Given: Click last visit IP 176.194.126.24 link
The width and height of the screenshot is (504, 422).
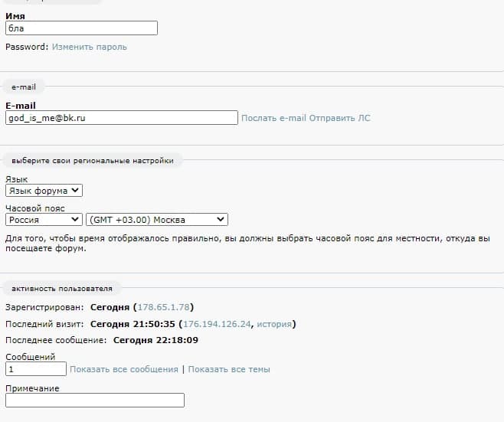Looking at the screenshot, I should 217,324.
